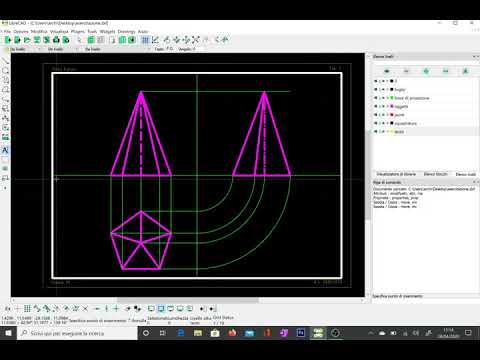The height and width of the screenshot is (360, 480).
Task: Click the Add layer plus icon
Action: pyautogui.click(x=426, y=71)
